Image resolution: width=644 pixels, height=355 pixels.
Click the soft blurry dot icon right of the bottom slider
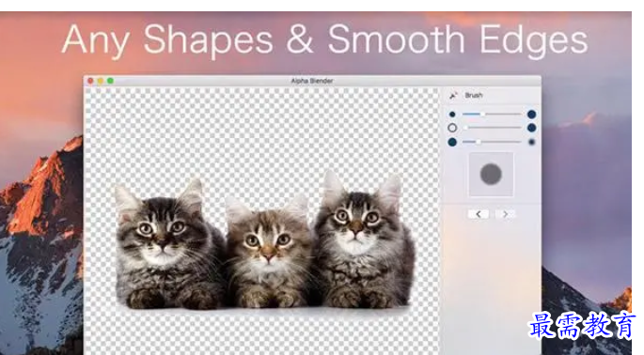click(x=531, y=142)
